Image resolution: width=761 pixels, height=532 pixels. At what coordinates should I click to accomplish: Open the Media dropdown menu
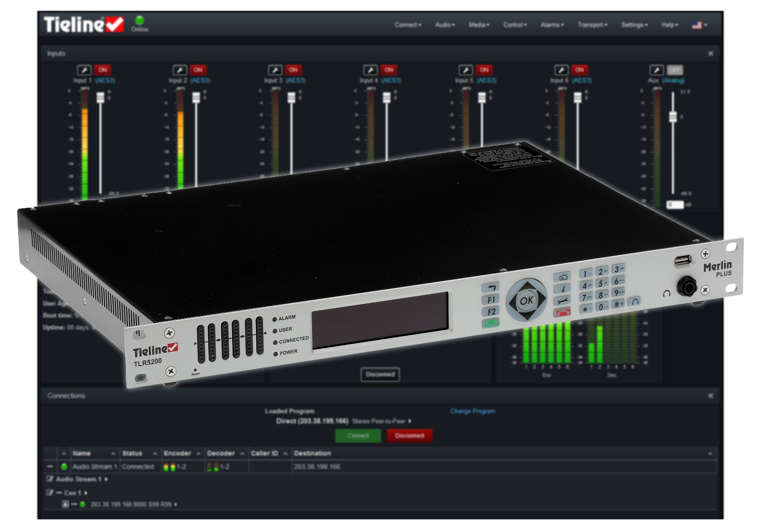pyautogui.click(x=479, y=25)
